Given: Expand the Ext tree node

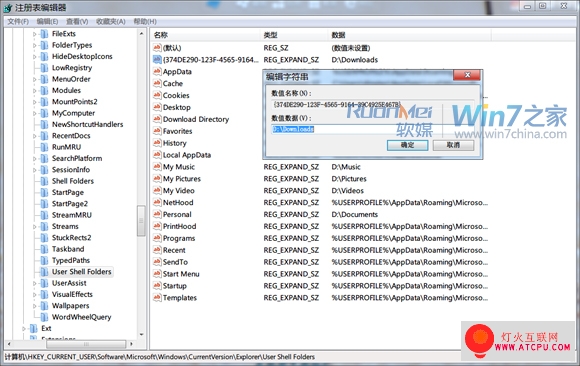Looking at the screenshot, I should click(x=24, y=329).
